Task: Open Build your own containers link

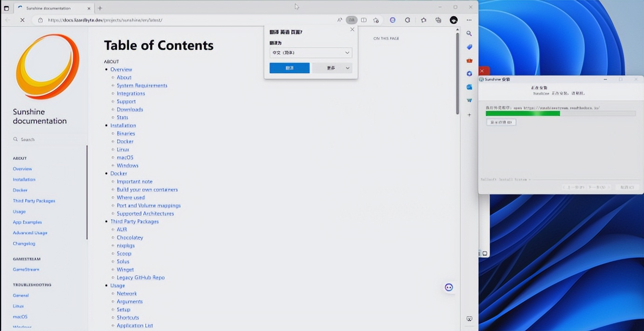Action: [x=147, y=190]
